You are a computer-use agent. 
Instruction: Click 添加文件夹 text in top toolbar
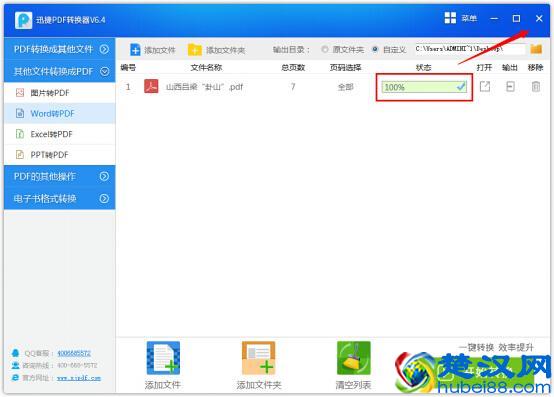[225, 50]
